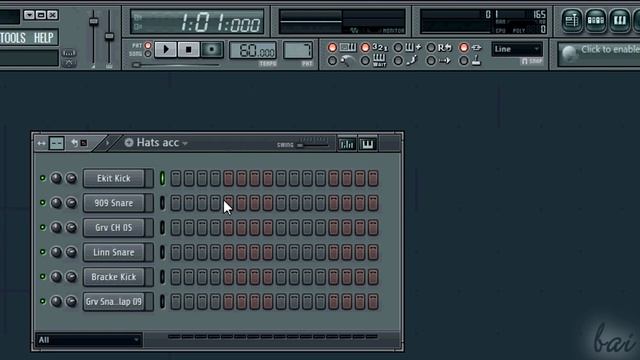Start playback with the Play button
The image size is (640, 360).
click(166, 50)
